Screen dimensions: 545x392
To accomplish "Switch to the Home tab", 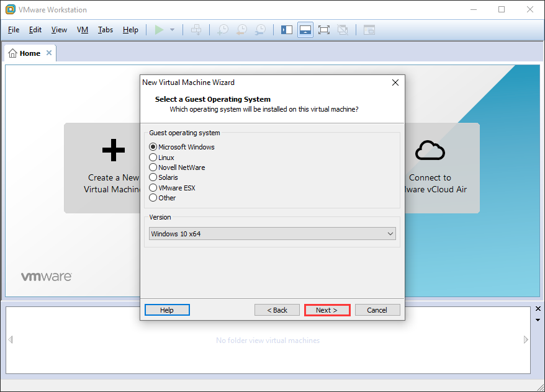I will pyautogui.click(x=30, y=53).
